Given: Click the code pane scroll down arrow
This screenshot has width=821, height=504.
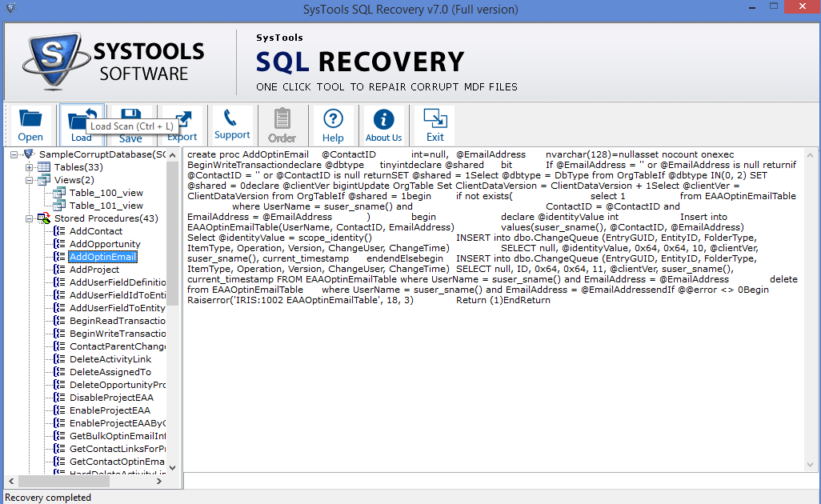Looking at the screenshot, I should tap(810, 464).
